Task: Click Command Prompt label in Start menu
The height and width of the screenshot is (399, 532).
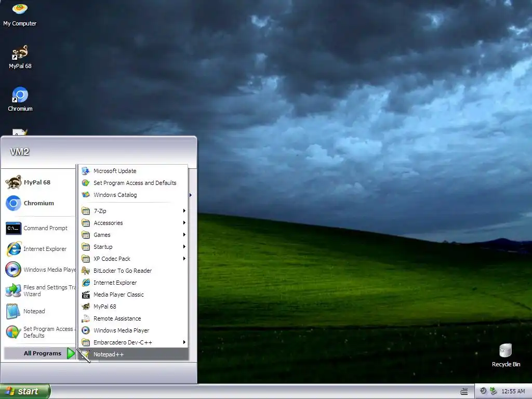Action: (x=46, y=228)
